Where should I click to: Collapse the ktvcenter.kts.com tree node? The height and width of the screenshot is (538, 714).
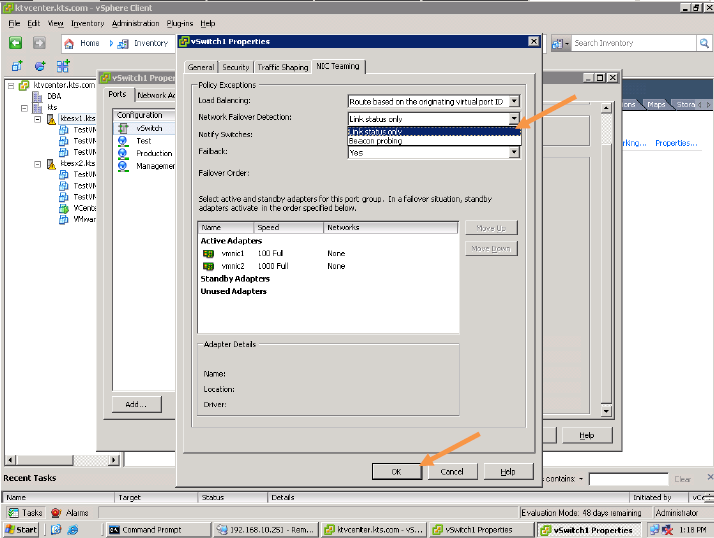11,86
